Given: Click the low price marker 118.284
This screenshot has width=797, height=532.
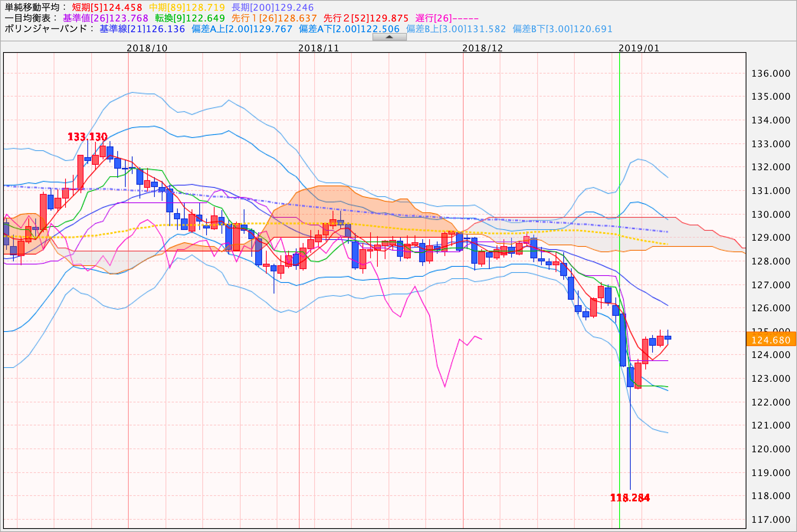Looking at the screenshot, I should point(630,498).
